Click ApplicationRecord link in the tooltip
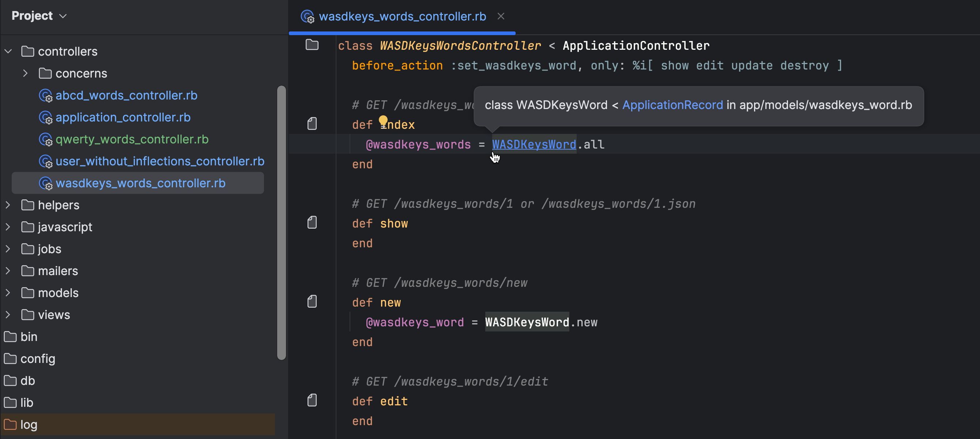The height and width of the screenshot is (439, 980). (x=672, y=105)
